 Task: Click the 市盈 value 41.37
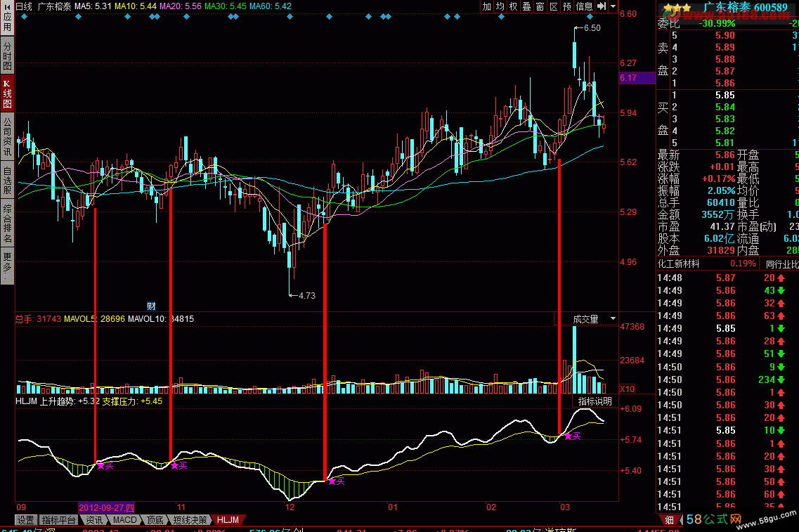click(x=722, y=227)
